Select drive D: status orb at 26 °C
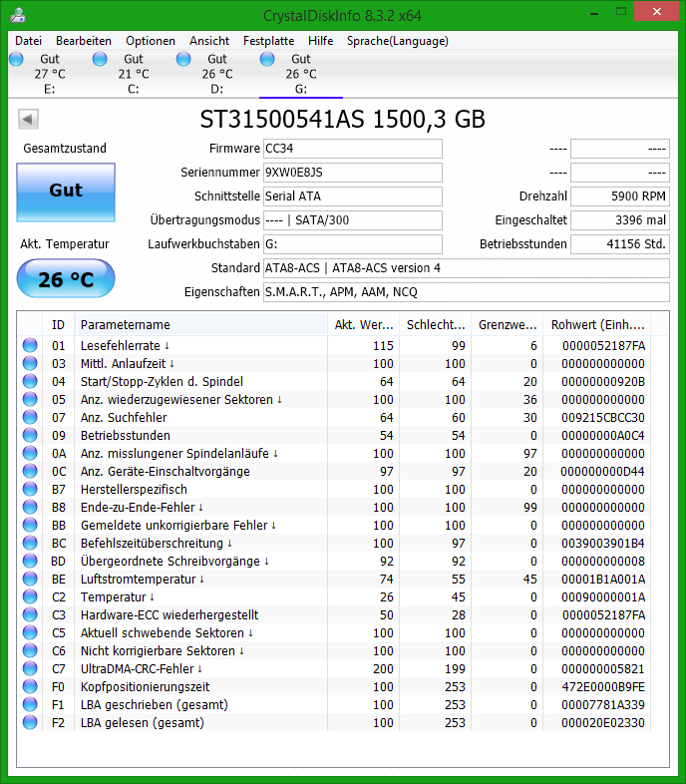Screen dimensions: 686x784 coord(183,59)
